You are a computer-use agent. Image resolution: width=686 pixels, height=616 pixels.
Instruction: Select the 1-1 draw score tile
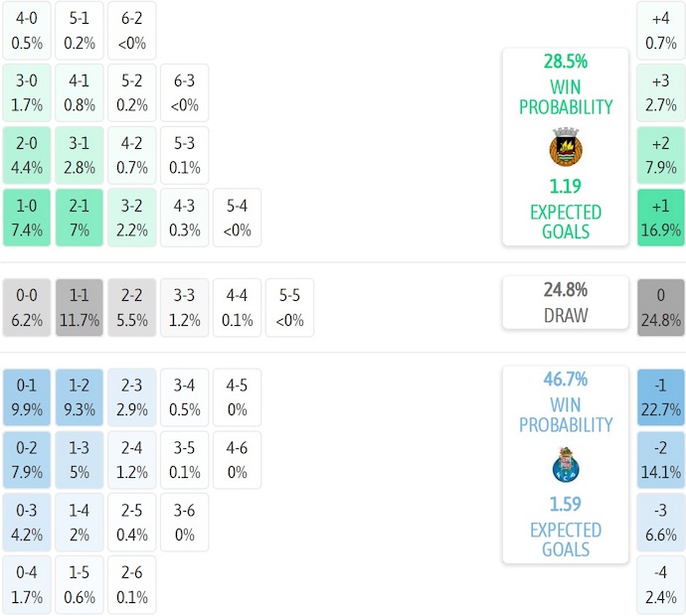80,308
